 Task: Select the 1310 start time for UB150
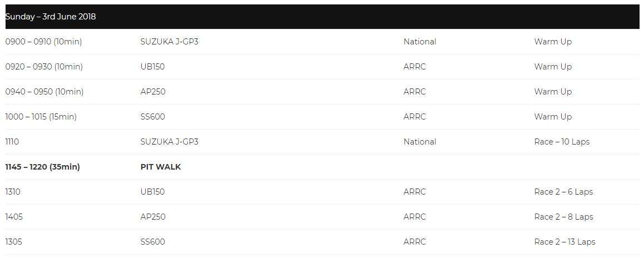[13, 192]
